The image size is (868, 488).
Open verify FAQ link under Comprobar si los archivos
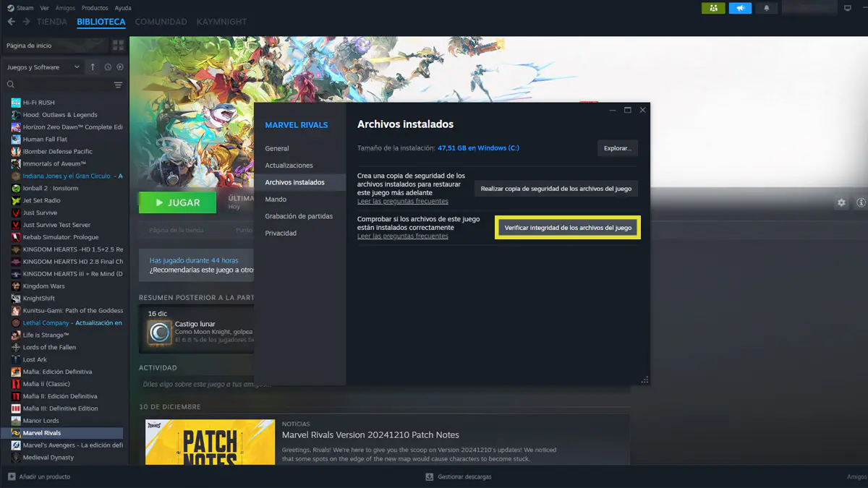pyautogui.click(x=403, y=236)
